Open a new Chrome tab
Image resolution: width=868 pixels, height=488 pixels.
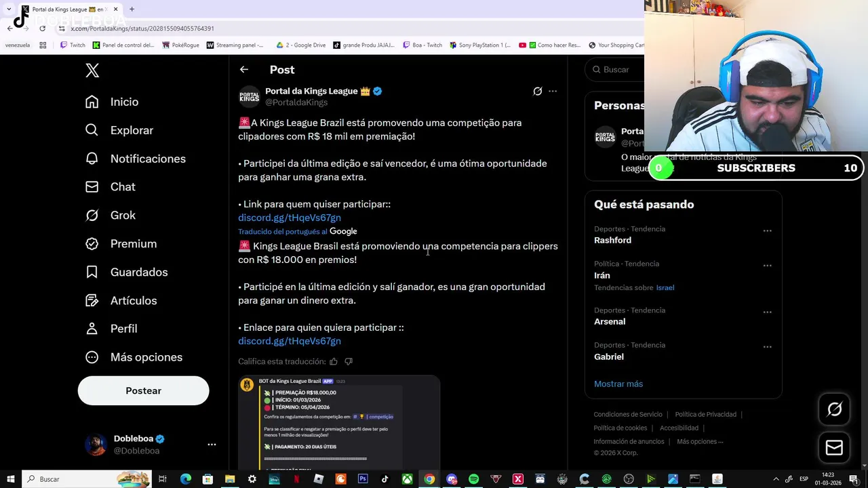[132, 9]
